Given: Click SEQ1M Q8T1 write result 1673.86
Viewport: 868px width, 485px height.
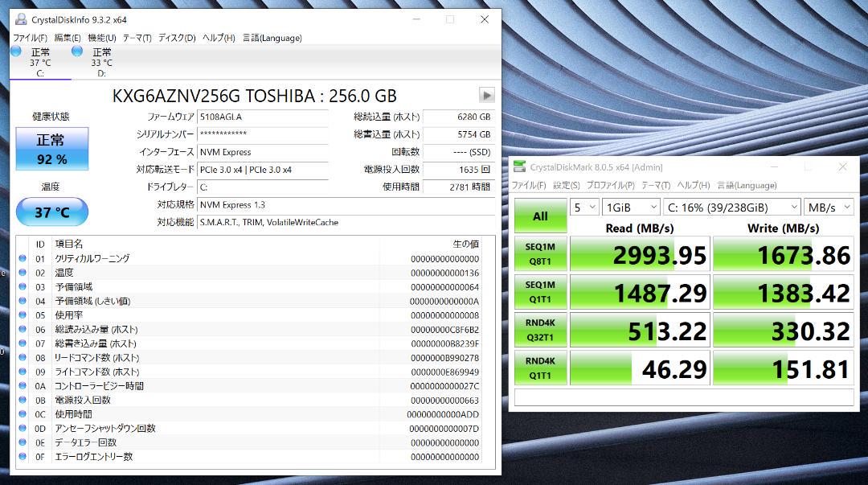Looking at the screenshot, I should coord(784,254).
